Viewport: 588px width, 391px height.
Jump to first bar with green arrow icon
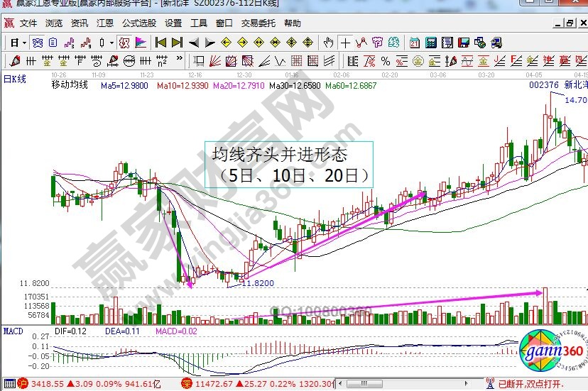160,43
